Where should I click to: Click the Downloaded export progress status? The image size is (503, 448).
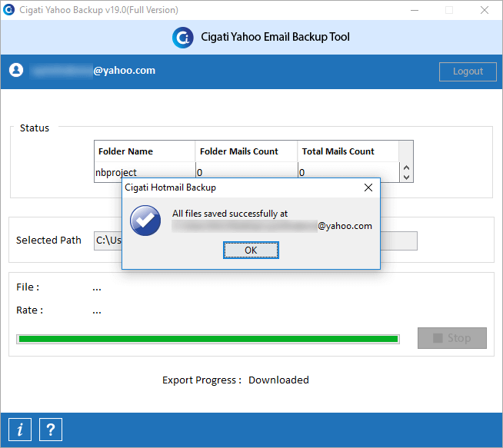click(278, 380)
